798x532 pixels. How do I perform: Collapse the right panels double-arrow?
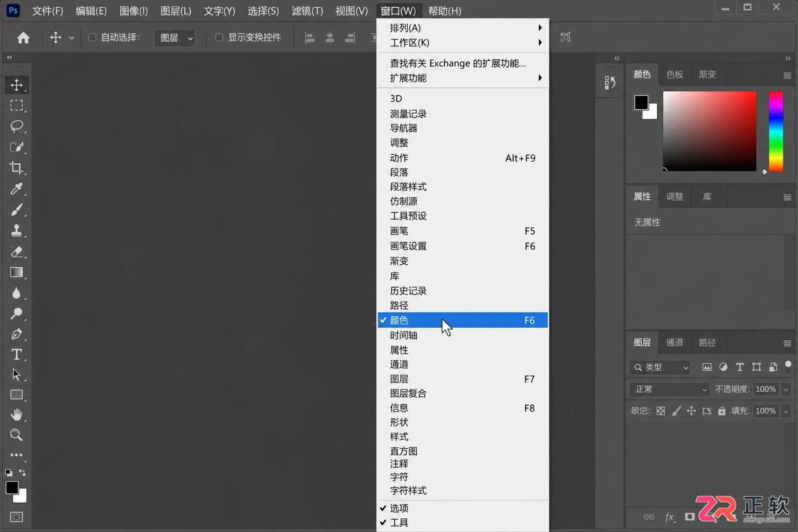point(788,58)
